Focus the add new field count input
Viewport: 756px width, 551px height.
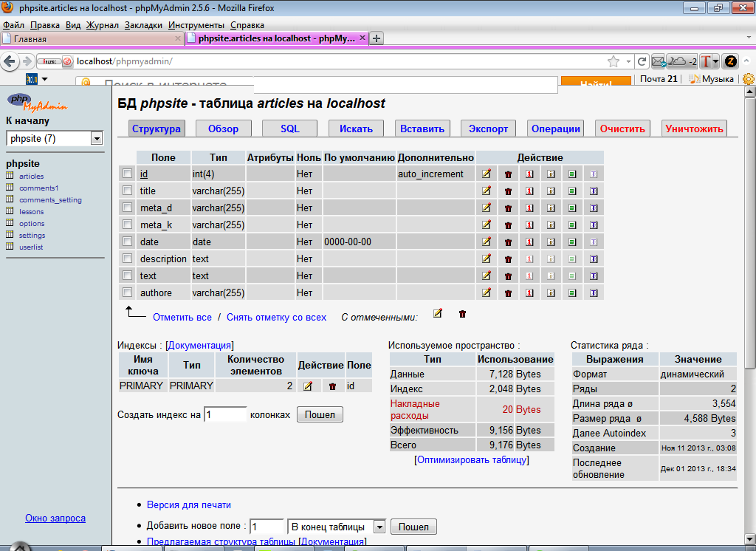pyautogui.click(x=267, y=527)
